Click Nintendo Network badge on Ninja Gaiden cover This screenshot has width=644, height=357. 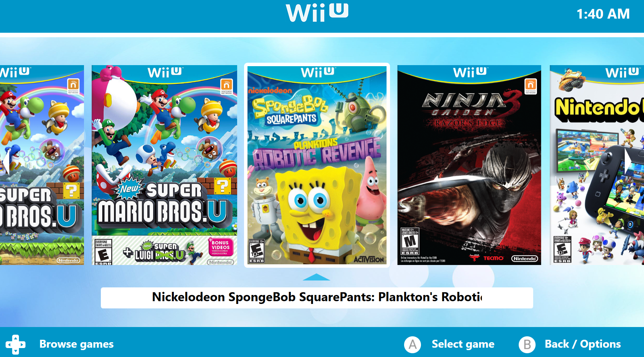point(530,86)
